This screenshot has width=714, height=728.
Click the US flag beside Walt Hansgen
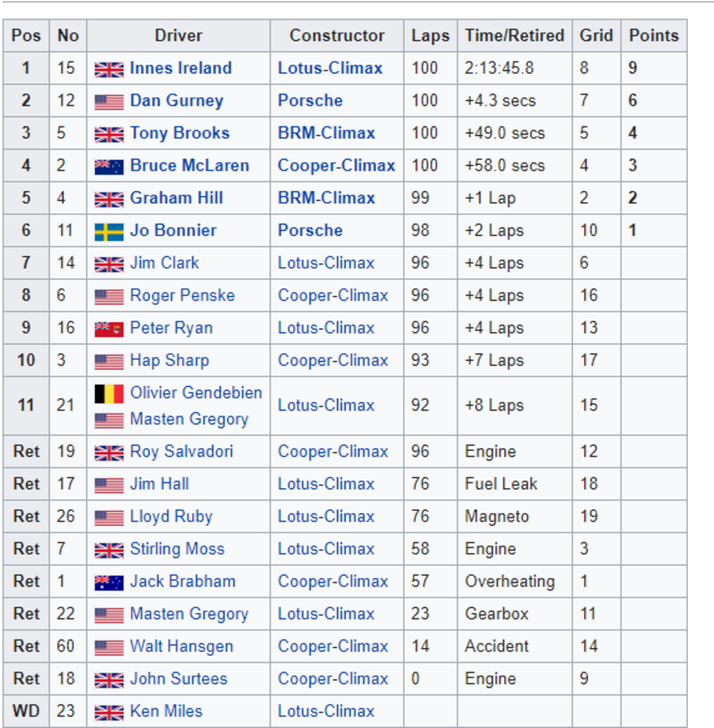[109, 647]
